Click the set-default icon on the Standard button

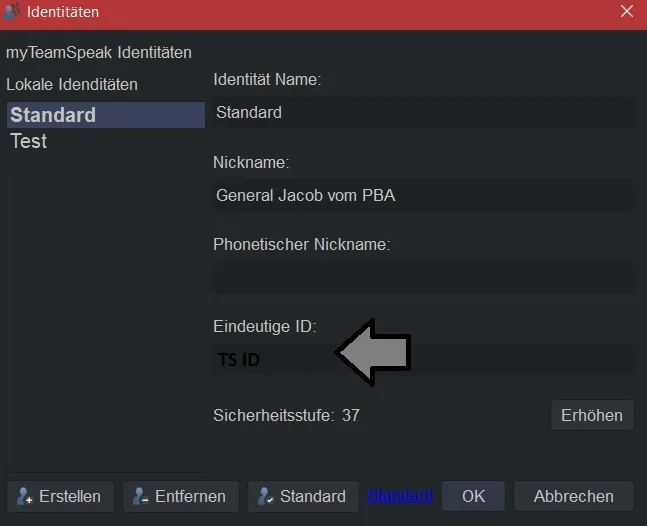(x=265, y=496)
